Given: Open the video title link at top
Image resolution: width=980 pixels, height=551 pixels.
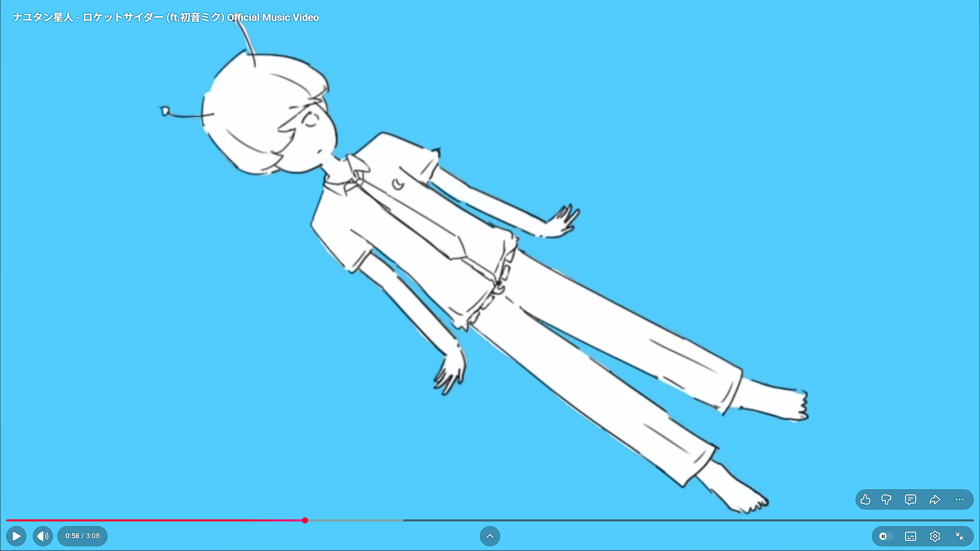Looking at the screenshot, I should coord(166,17).
